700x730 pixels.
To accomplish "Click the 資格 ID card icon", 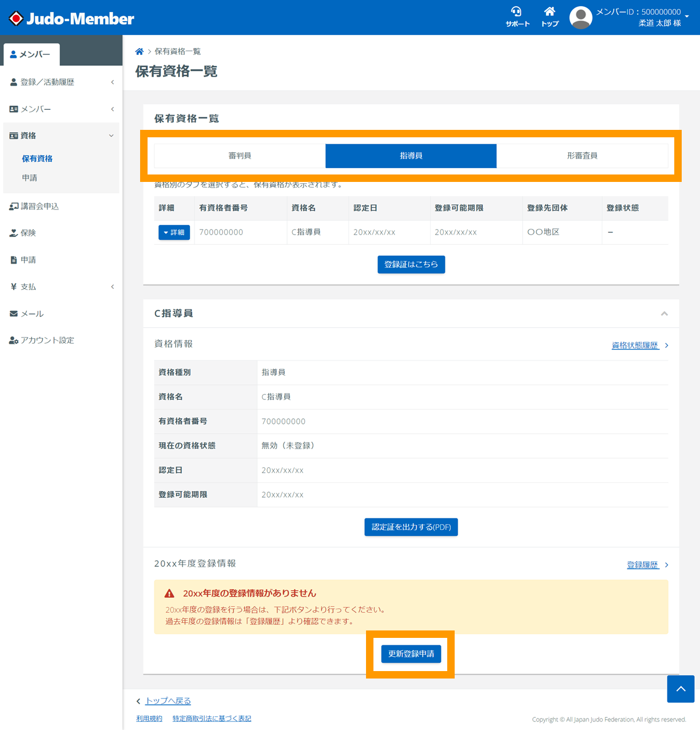I will click(x=14, y=136).
